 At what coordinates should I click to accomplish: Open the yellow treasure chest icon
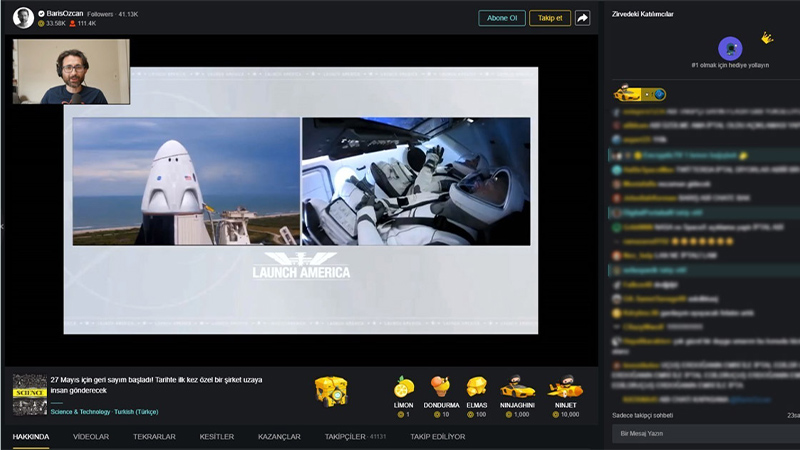pos(331,391)
